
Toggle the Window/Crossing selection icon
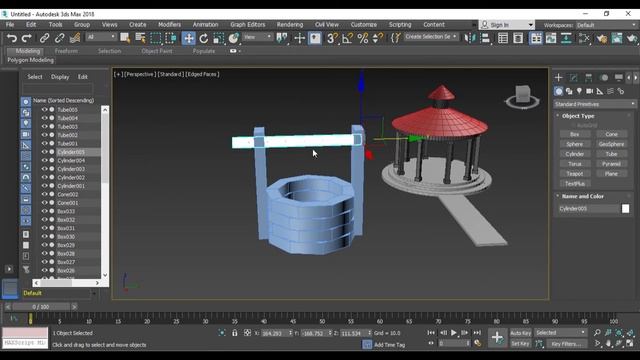pyautogui.click(x=171, y=38)
